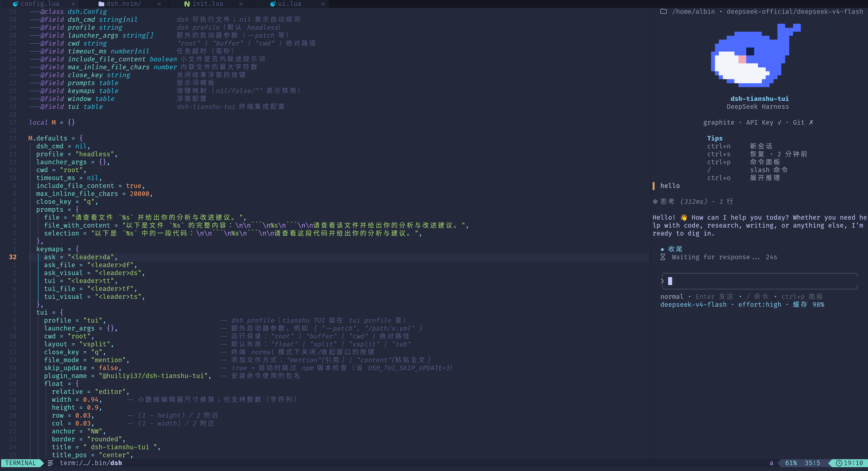868x471 pixels.
Task: Click the folder icon on dsh.nvim/ tab
Action: (101, 4)
